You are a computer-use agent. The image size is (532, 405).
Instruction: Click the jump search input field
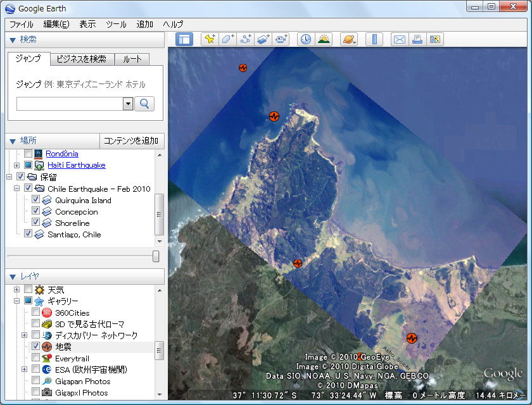pyautogui.click(x=70, y=104)
